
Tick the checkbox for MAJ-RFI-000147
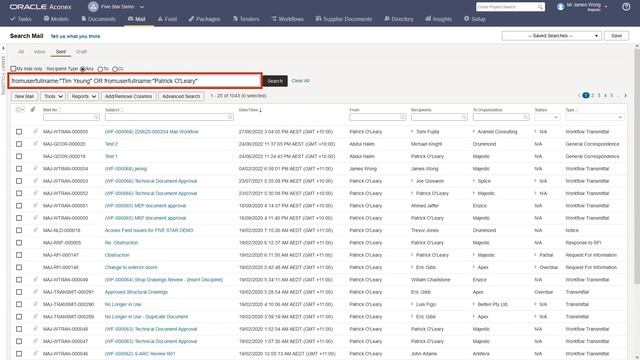19,255
